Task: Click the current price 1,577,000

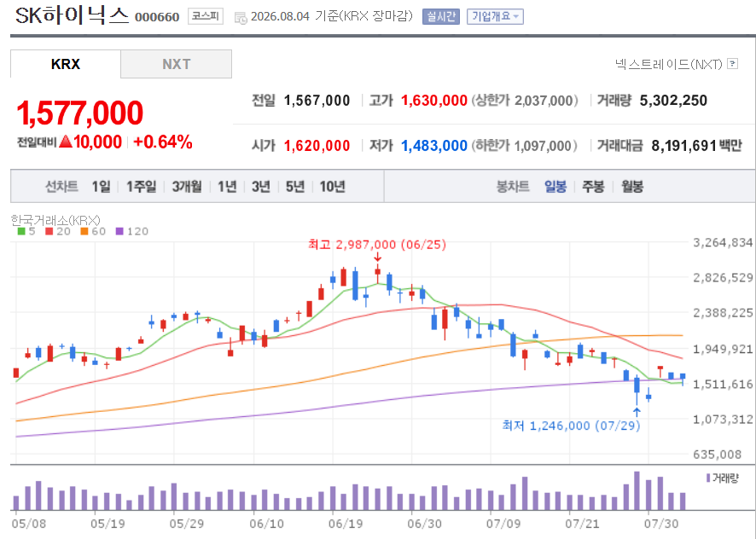Action: [x=80, y=113]
